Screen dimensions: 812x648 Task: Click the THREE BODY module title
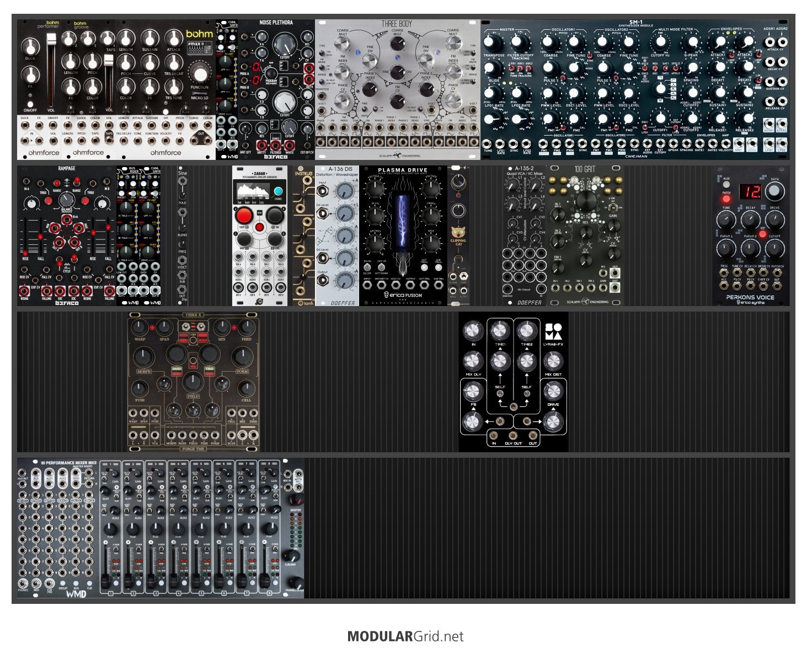tap(397, 24)
